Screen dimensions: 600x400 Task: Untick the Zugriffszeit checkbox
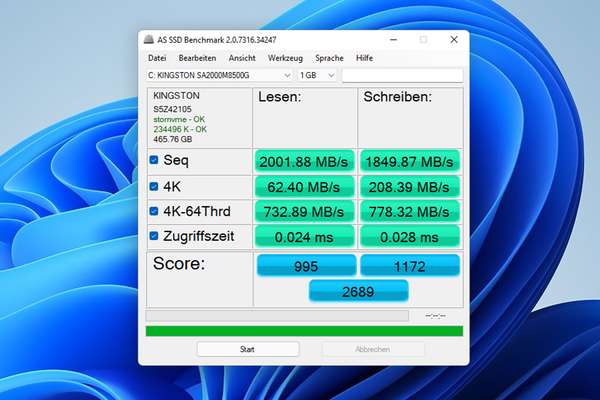[x=154, y=236]
